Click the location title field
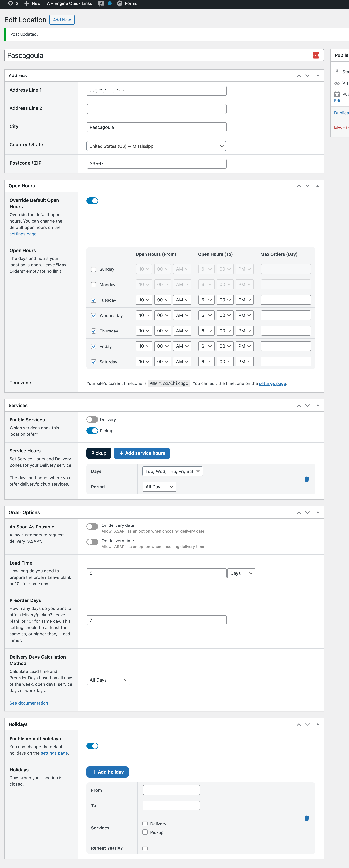Viewport: 349px width, 868px height. (164, 55)
